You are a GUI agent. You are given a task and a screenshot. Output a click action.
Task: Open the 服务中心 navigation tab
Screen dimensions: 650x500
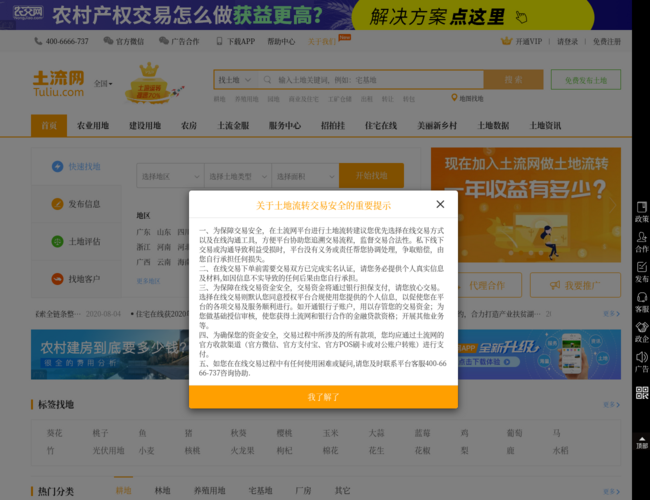tap(285, 126)
